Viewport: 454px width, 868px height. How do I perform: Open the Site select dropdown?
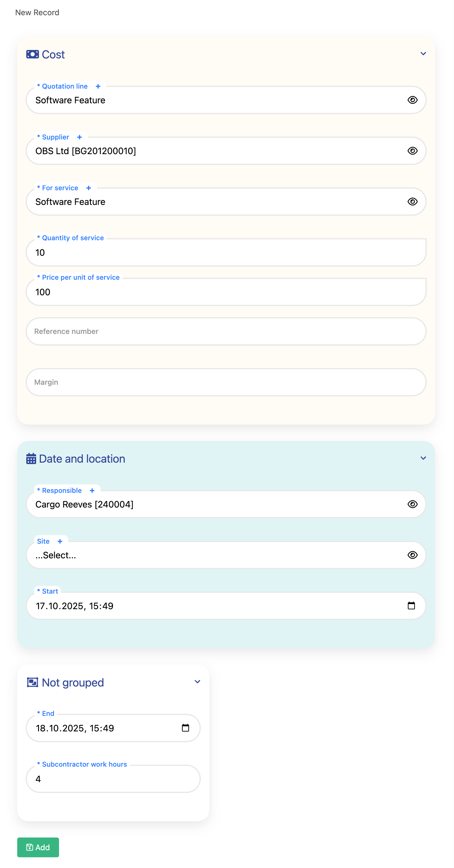(216, 555)
